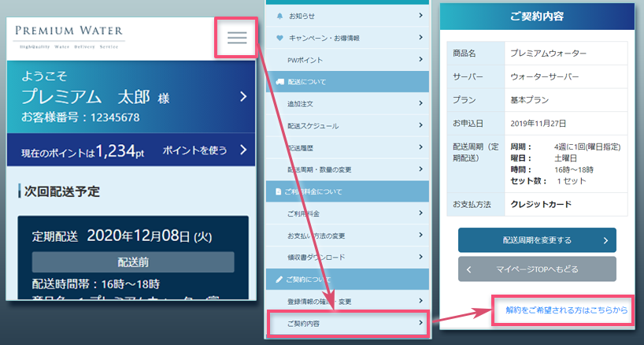Open 配送スケジュール menu entry

(x=347, y=126)
